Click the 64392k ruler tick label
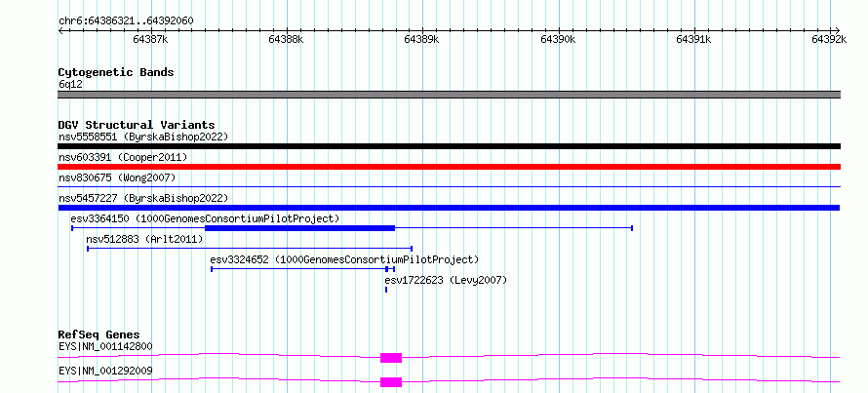Image resolution: width=868 pixels, height=393 pixels. click(830, 39)
